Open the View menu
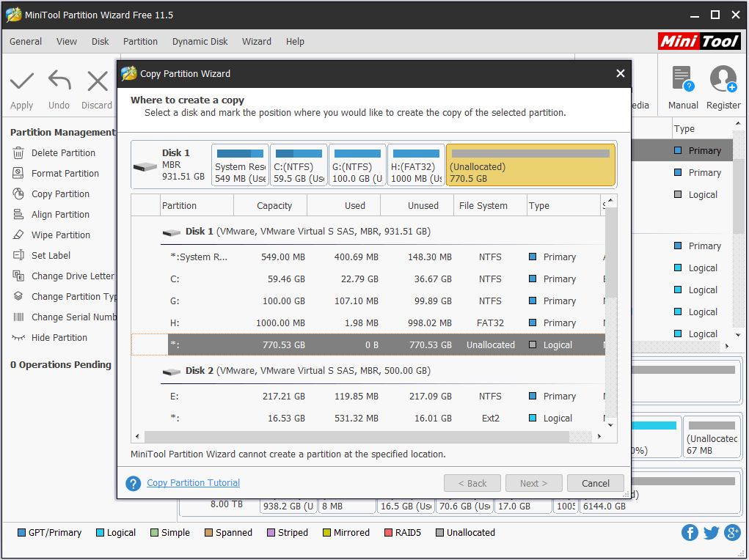Image resolution: width=749 pixels, height=560 pixels. pyautogui.click(x=67, y=42)
